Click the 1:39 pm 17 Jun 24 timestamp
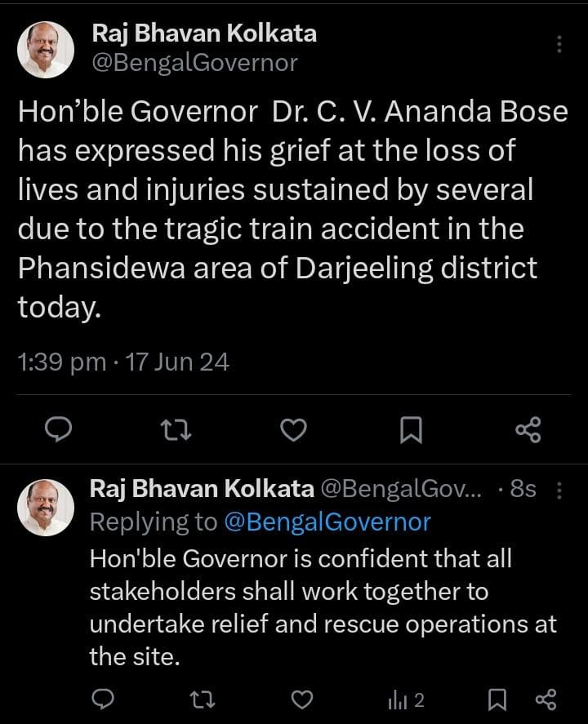588x724 pixels. point(123,362)
